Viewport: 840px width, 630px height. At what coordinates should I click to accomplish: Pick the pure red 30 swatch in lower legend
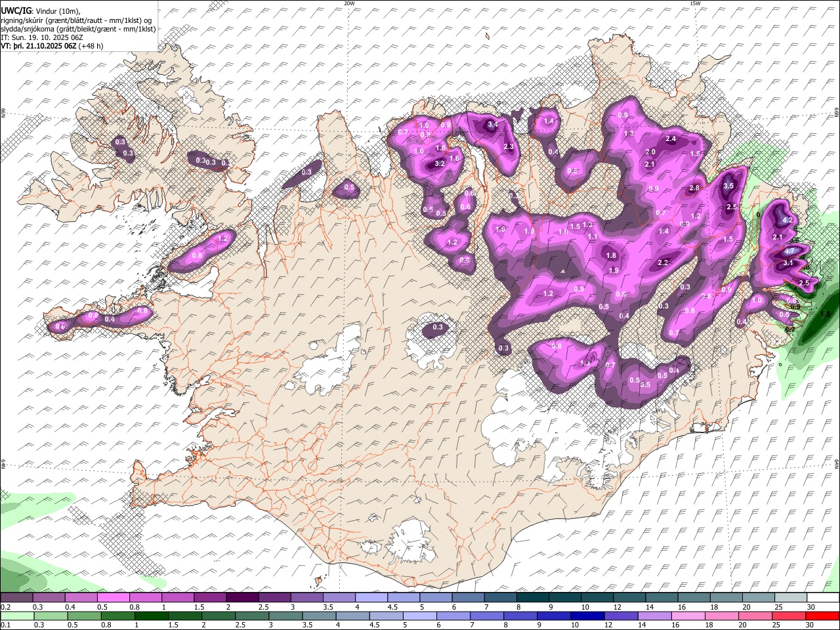pos(822,616)
